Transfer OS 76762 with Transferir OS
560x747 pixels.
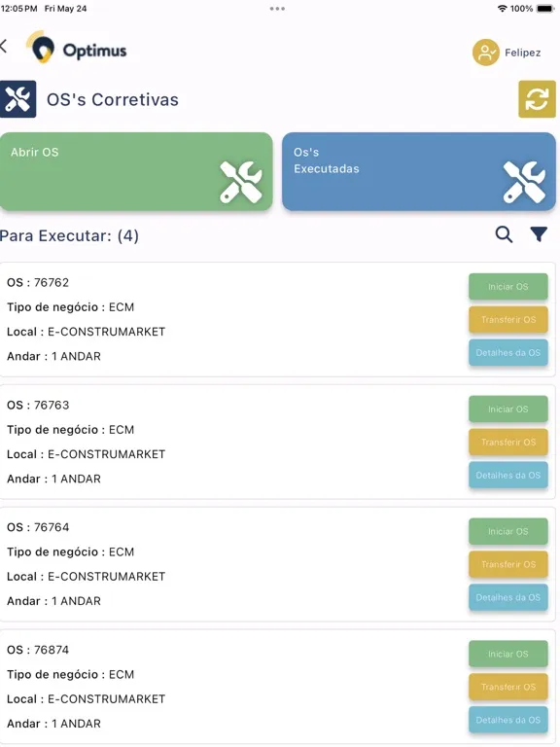(x=508, y=319)
